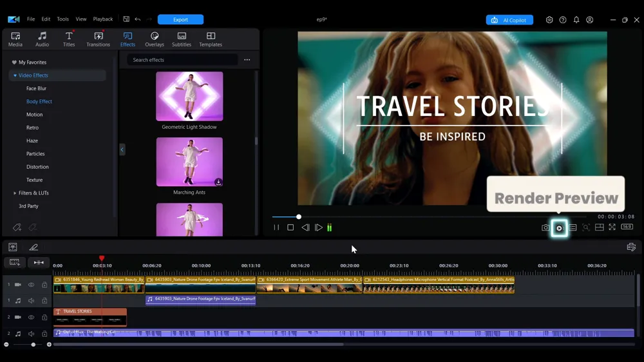Select the Retro effects category
This screenshot has width=644, height=362.
point(32,128)
